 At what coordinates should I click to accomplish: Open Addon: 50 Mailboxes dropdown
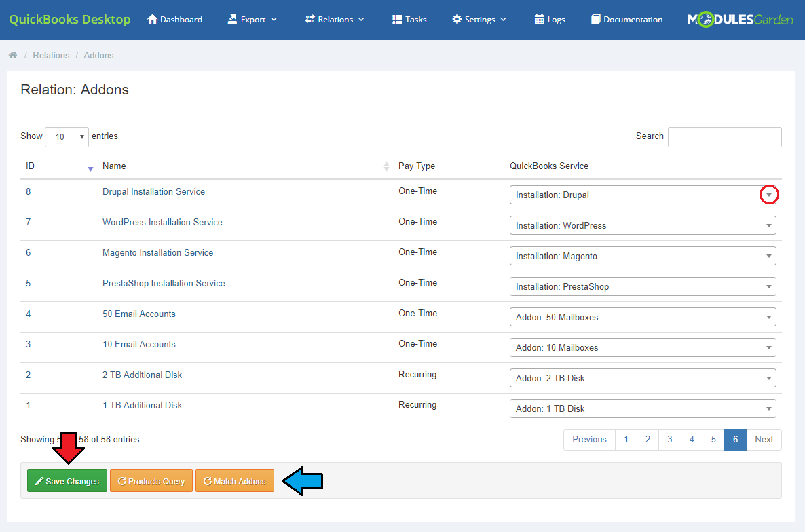pos(643,317)
